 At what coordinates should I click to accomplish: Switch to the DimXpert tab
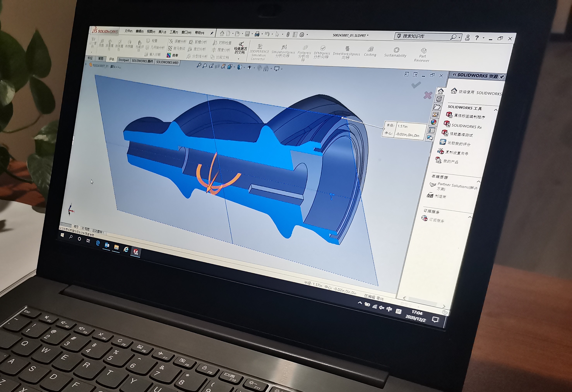tap(124, 60)
